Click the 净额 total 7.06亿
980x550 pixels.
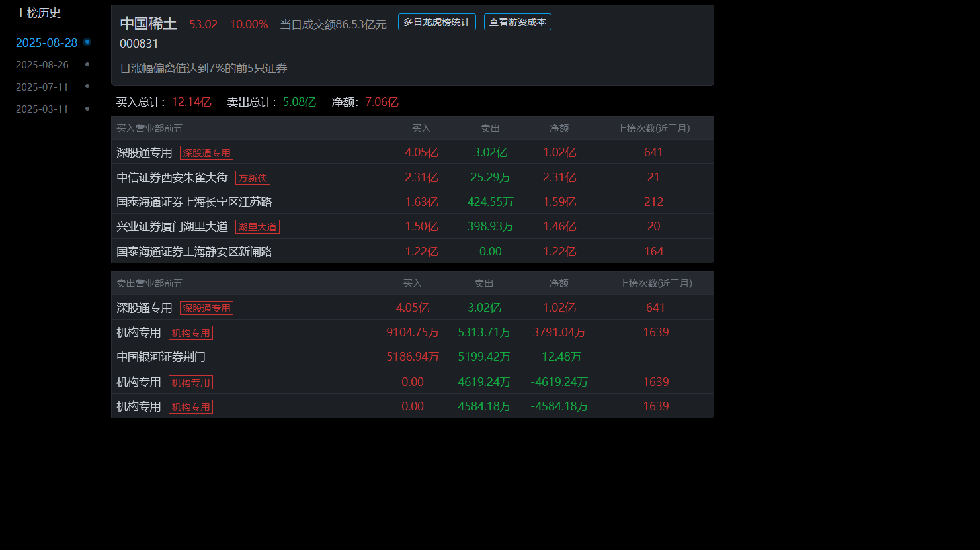tap(382, 102)
